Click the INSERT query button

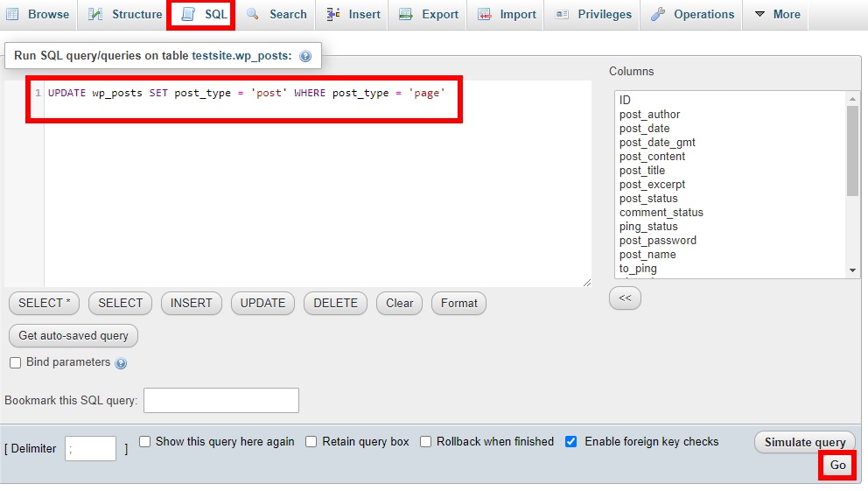coord(191,304)
